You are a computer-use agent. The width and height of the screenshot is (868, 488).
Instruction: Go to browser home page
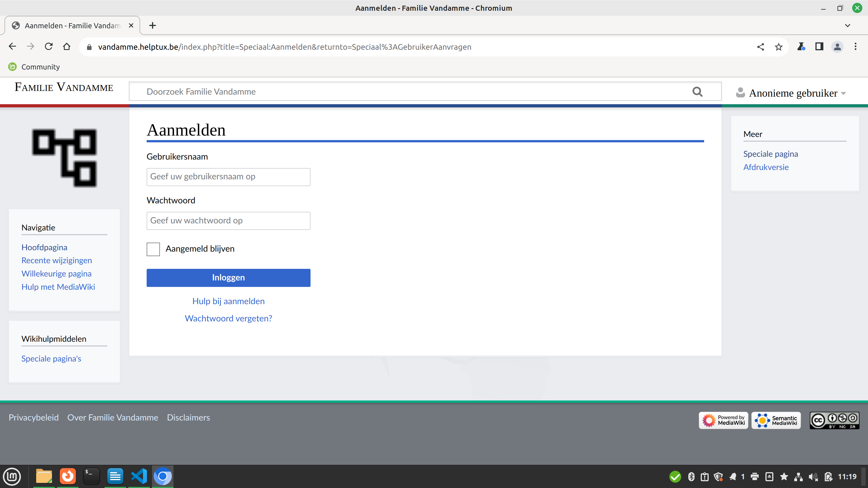tap(67, 47)
